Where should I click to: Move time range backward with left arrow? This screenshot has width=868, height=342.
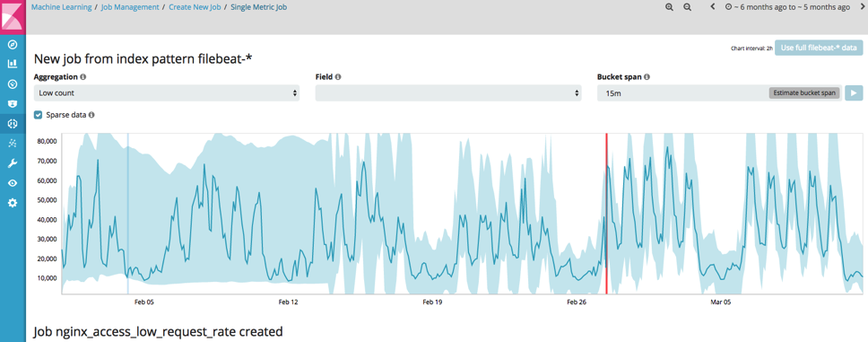pos(713,7)
